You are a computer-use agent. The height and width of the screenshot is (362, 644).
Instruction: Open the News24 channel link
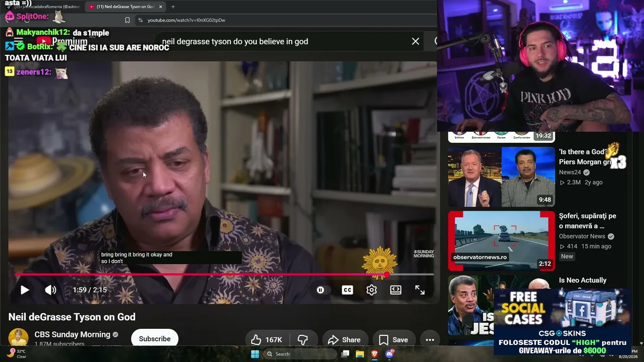(x=570, y=172)
